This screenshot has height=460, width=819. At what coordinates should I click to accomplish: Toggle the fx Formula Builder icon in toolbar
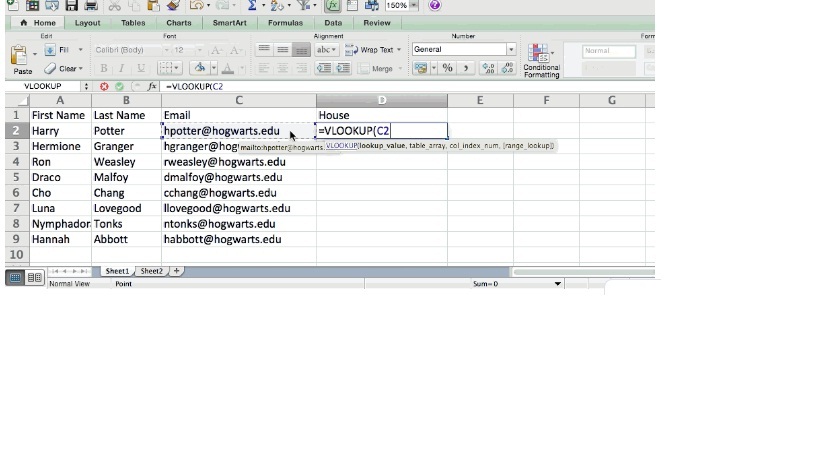(332, 6)
